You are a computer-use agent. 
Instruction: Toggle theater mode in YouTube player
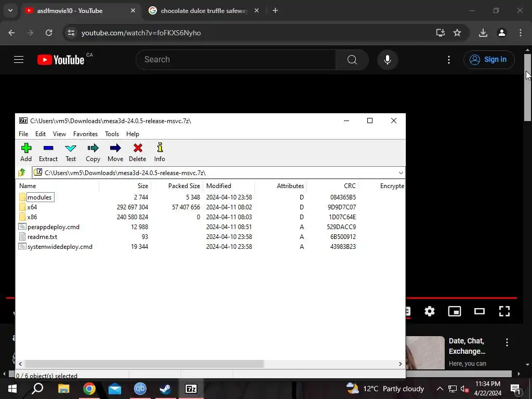[480, 311]
